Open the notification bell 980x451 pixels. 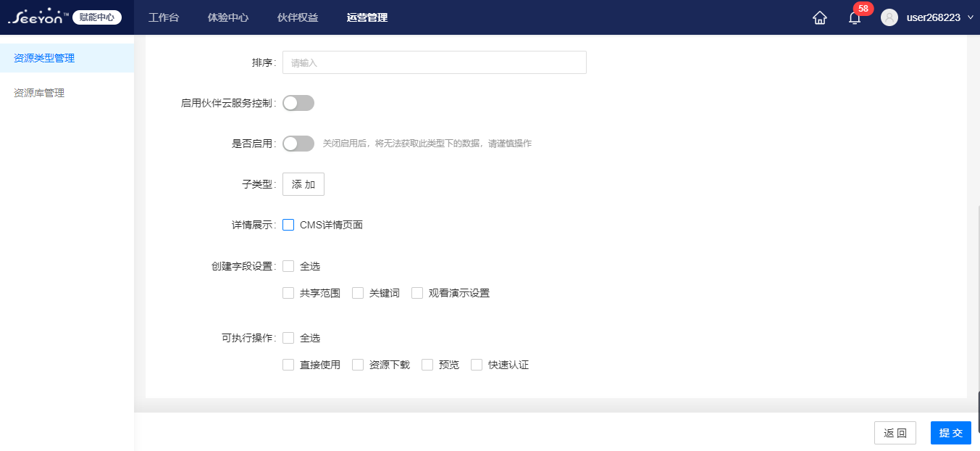[854, 19]
